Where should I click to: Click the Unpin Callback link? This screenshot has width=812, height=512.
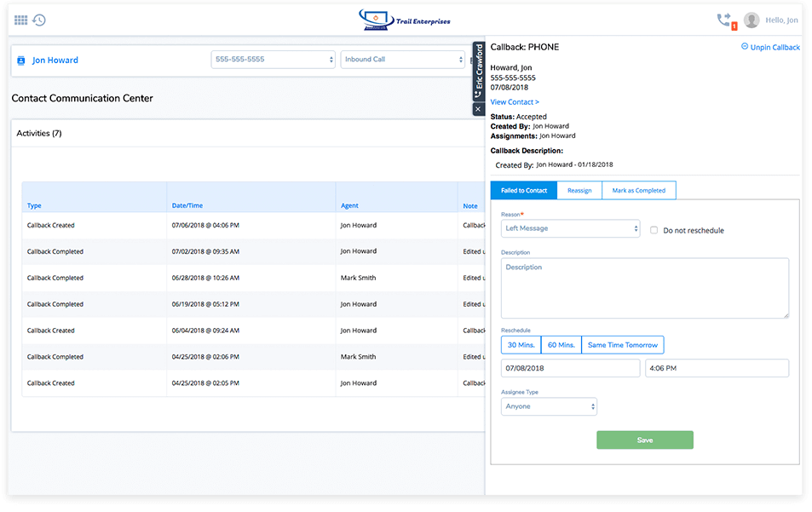[770, 48]
